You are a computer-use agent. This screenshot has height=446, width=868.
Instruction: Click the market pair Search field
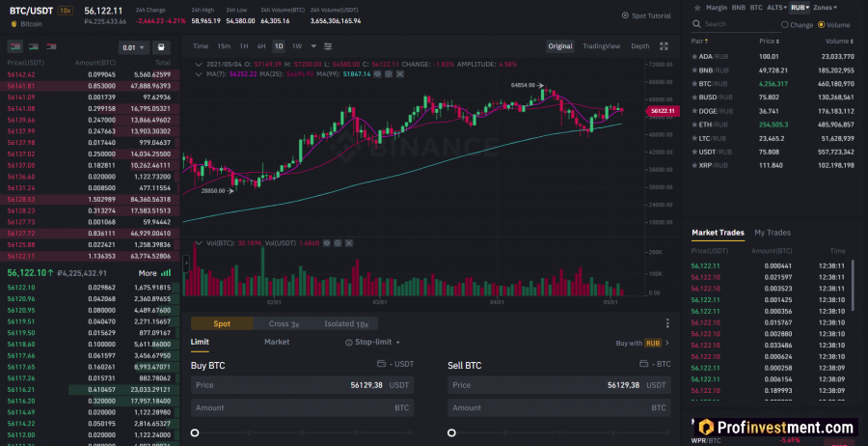click(736, 24)
